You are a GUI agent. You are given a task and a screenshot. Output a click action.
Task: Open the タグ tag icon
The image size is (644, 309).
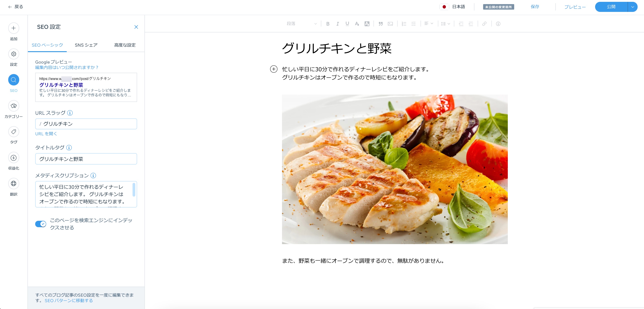tap(13, 132)
